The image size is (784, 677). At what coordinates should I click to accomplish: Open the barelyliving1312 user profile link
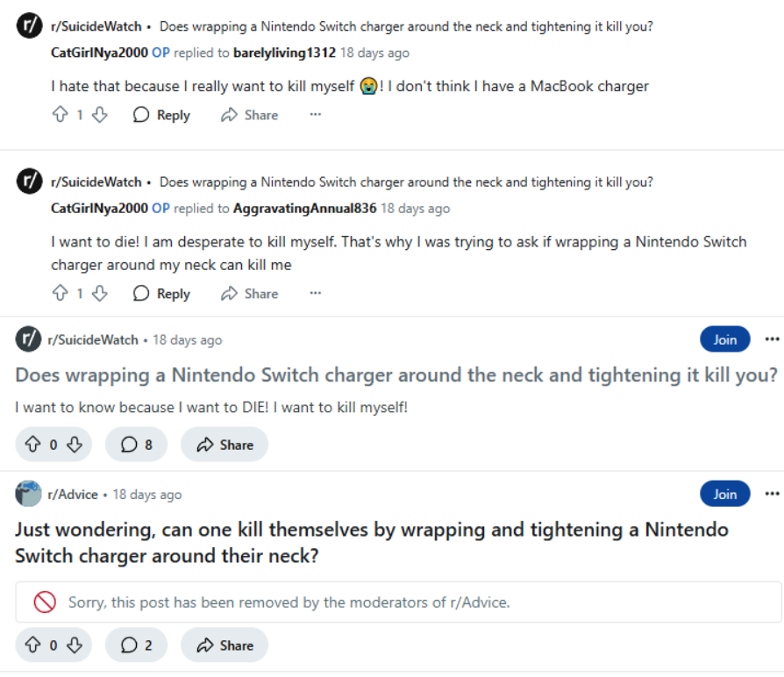284,53
